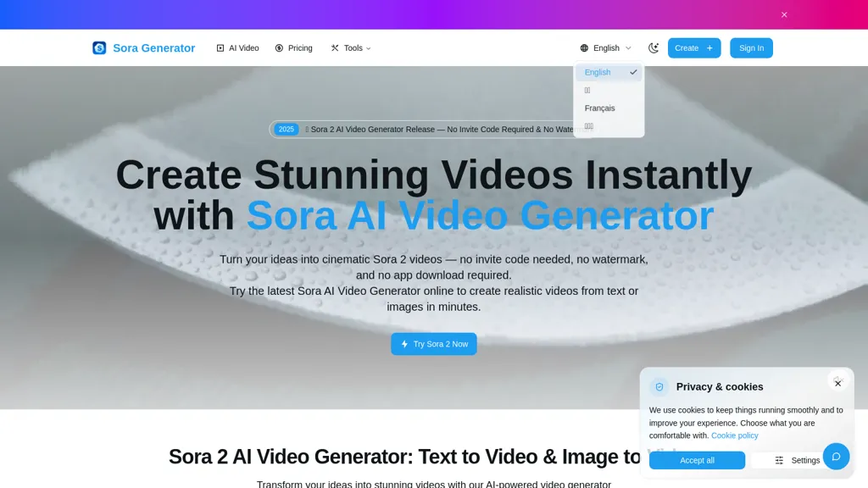Image resolution: width=868 pixels, height=488 pixels.
Task: Click the Tools crossed-tools icon
Action: (334, 48)
